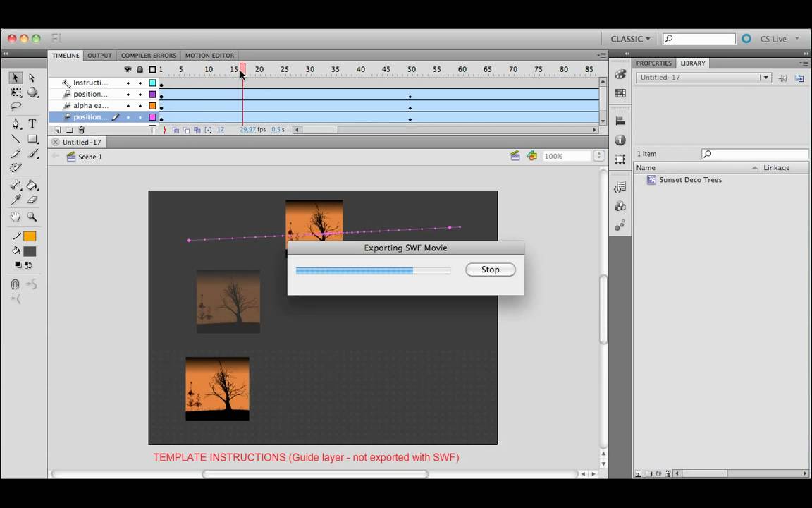The width and height of the screenshot is (812, 508).
Task: Select the Subselection white arrow tool
Action: pos(32,78)
